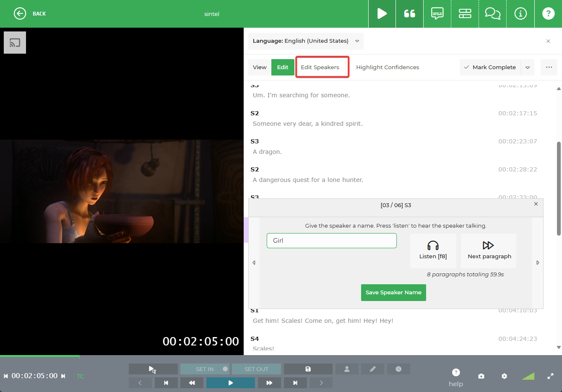Click the video frame of the girl
The height and width of the screenshot is (392, 562).
click(122, 191)
